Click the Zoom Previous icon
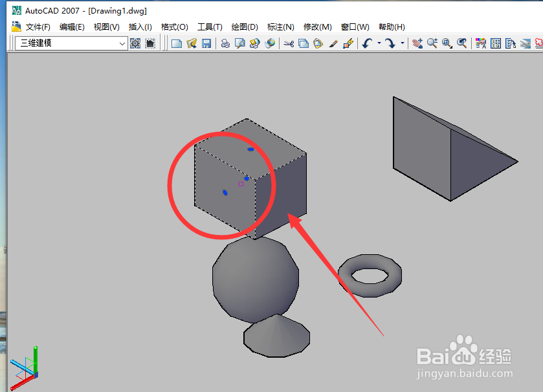The width and height of the screenshot is (543, 392). [x=462, y=43]
